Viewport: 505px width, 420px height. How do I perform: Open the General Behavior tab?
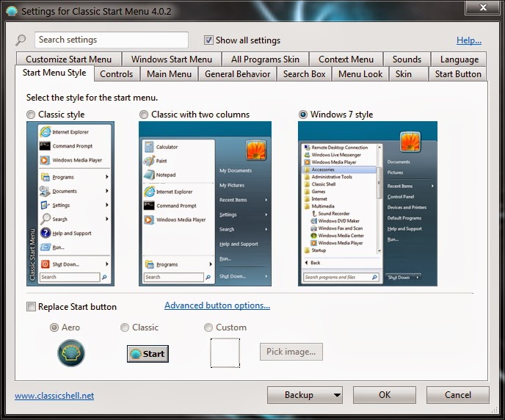(x=237, y=74)
